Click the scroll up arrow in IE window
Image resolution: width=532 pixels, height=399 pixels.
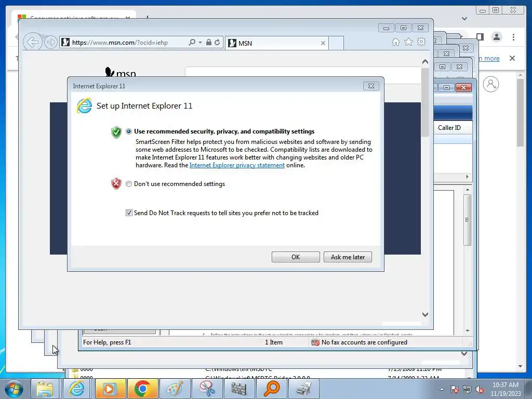[425, 62]
